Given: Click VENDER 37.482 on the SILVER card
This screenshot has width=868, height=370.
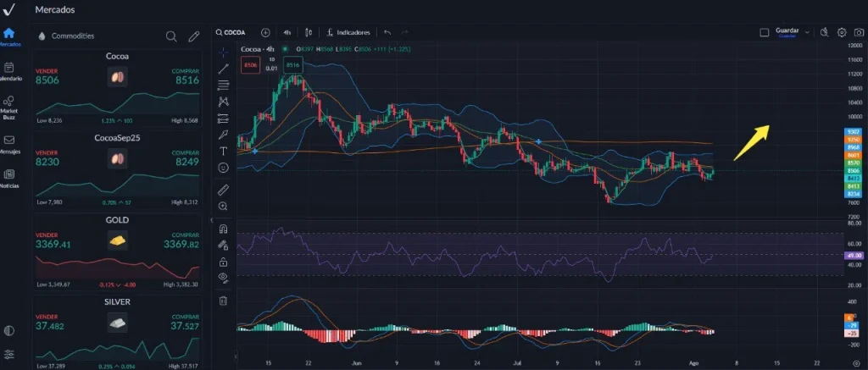Looking at the screenshot, I should (x=50, y=323).
